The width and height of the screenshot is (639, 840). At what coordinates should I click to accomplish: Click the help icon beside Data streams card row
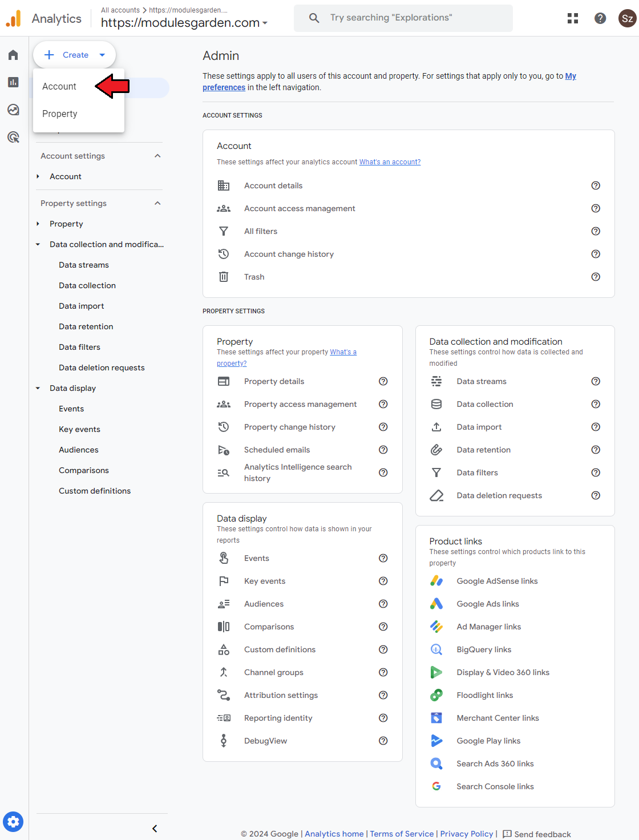[596, 381]
